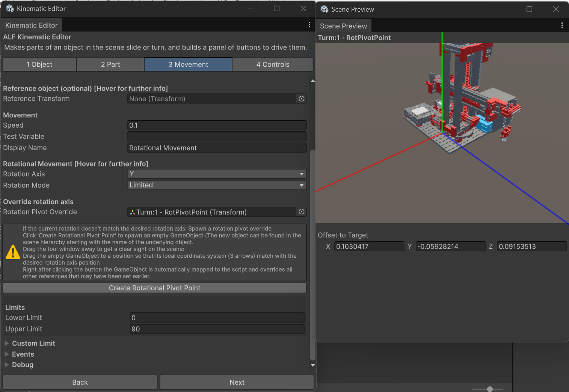Click the Lower Limit field
The width and height of the screenshot is (569, 392).
[217, 318]
